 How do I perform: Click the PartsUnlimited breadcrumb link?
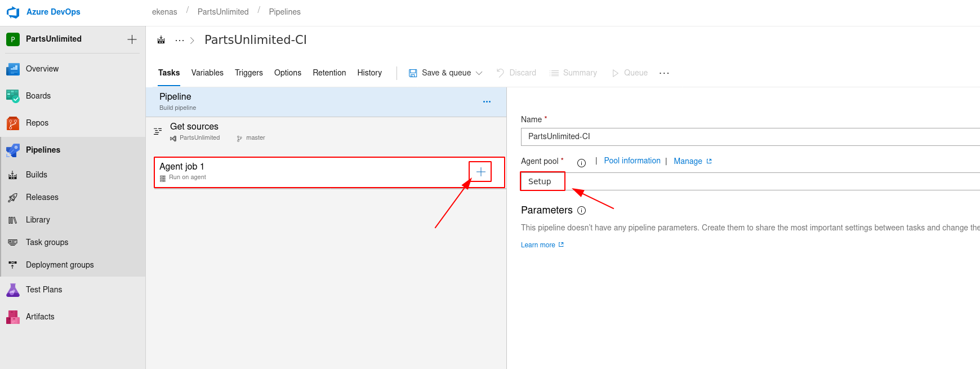pyautogui.click(x=223, y=12)
